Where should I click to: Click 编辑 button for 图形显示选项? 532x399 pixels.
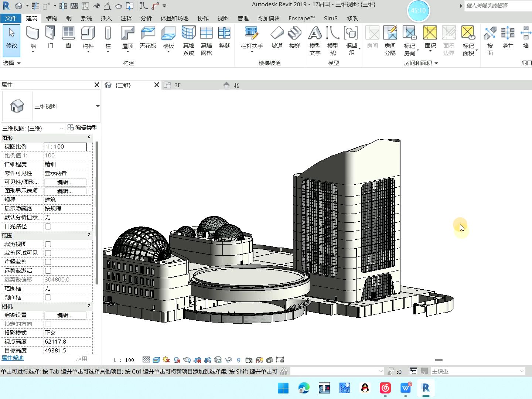[65, 191]
